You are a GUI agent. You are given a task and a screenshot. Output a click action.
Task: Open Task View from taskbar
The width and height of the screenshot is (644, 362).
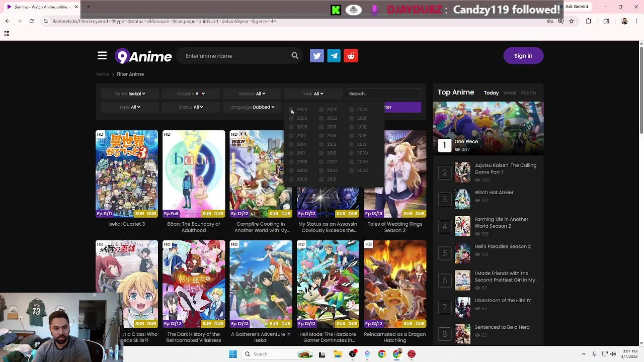[x=322, y=354]
